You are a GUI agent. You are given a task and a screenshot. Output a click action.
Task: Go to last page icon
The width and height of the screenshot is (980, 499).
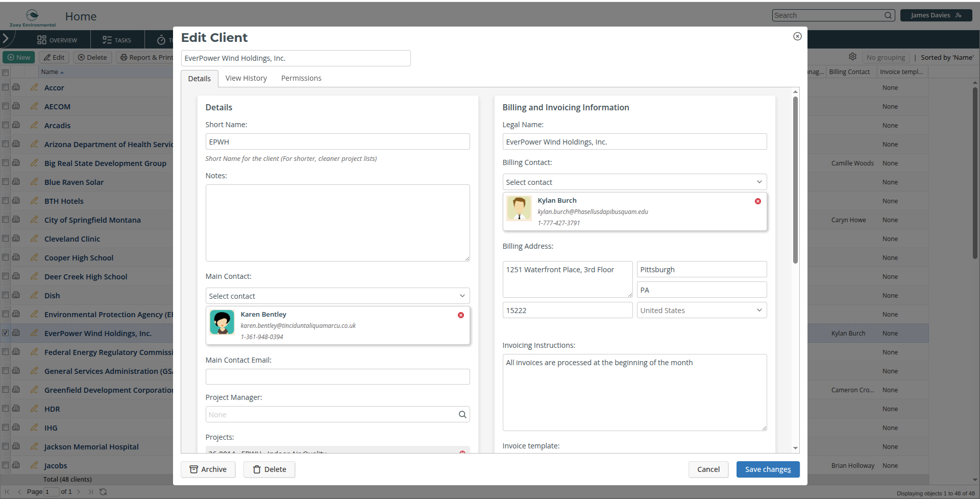(91, 492)
